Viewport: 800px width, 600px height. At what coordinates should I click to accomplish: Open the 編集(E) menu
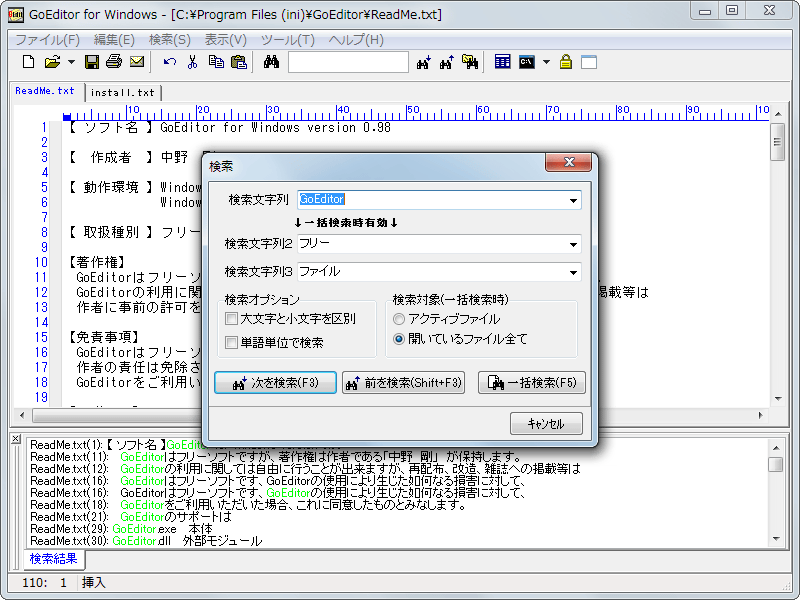tap(114, 40)
